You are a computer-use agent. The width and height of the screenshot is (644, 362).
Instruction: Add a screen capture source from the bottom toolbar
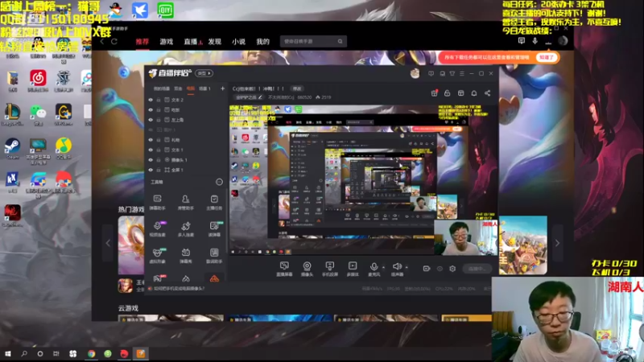(284, 269)
